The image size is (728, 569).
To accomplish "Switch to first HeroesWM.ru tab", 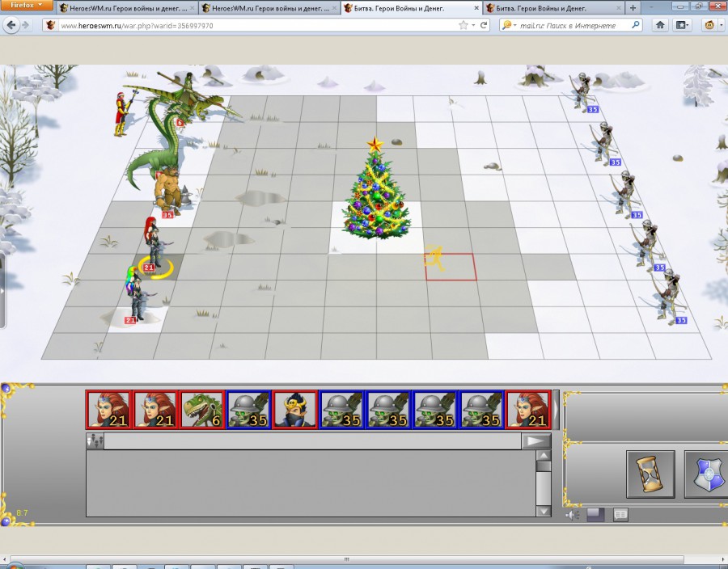I will [127, 8].
